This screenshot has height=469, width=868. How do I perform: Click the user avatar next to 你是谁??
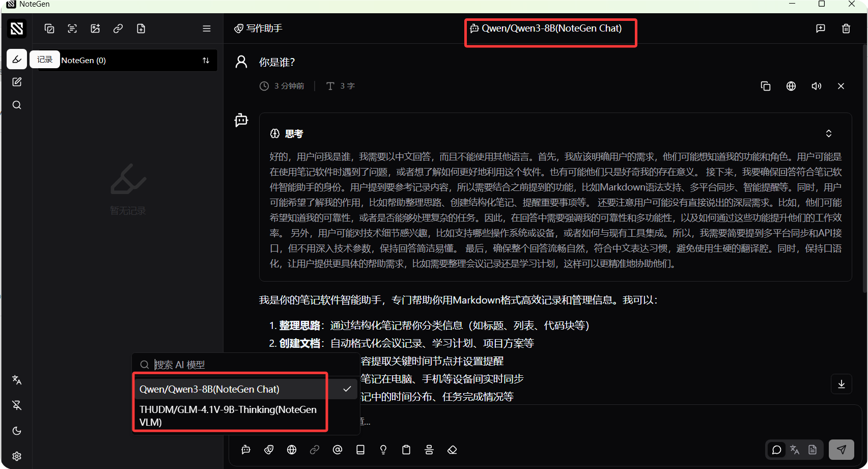click(x=241, y=62)
